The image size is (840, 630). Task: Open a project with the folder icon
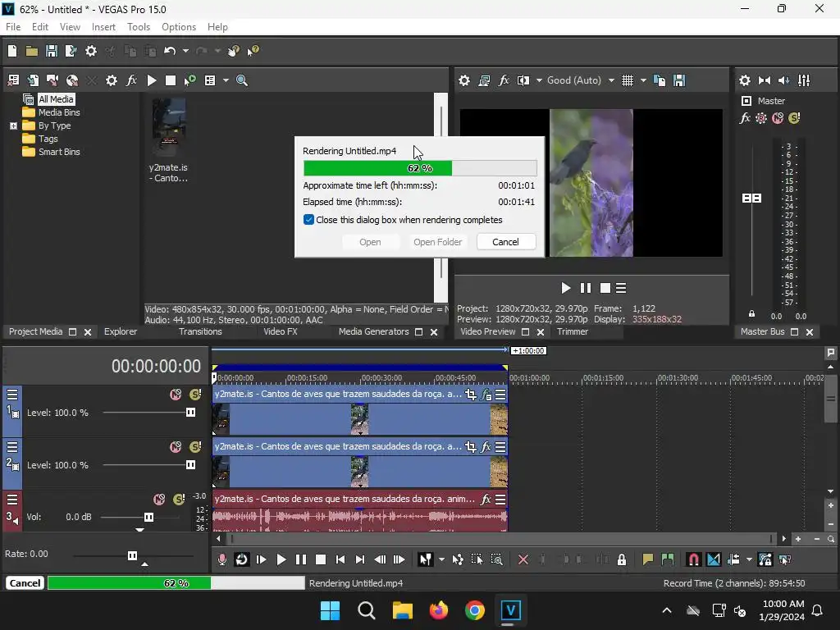[x=32, y=51]
